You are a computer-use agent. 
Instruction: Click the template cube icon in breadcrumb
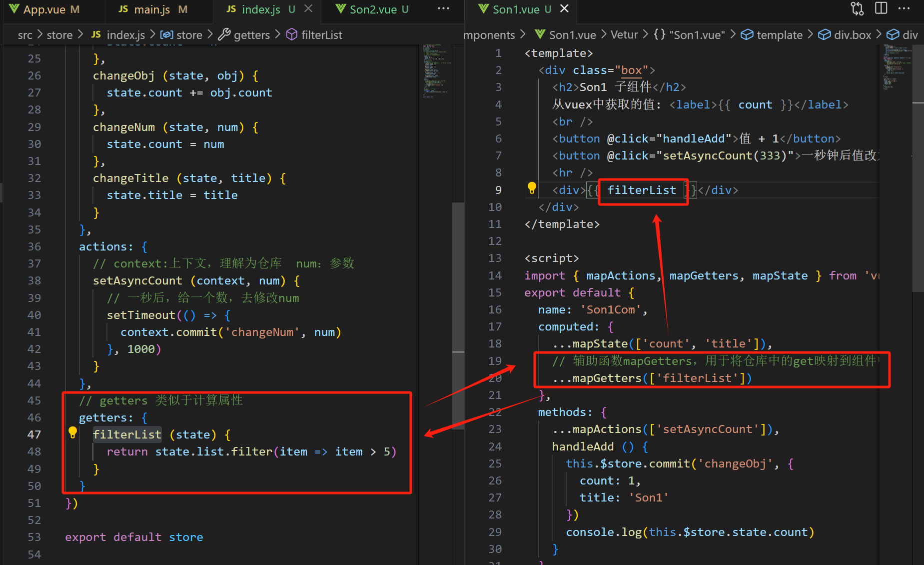(x=747, y=34)
